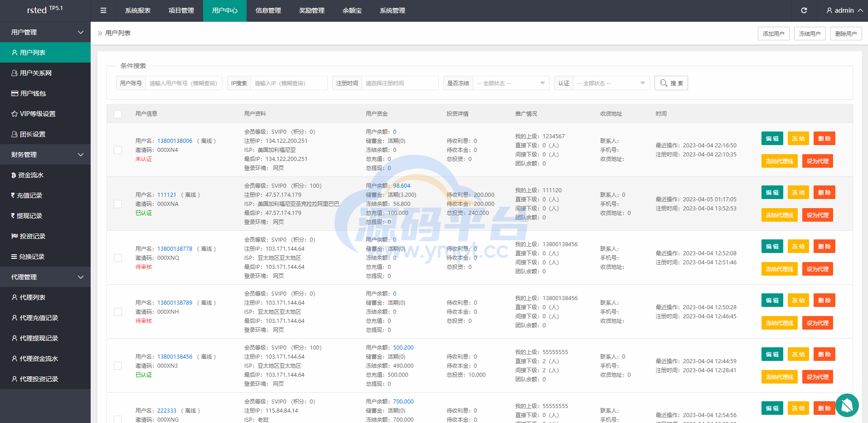The image size is (868, 423).
Task: Toggle the sidebar collapse hamburger icon
Action: coord(103,10)
